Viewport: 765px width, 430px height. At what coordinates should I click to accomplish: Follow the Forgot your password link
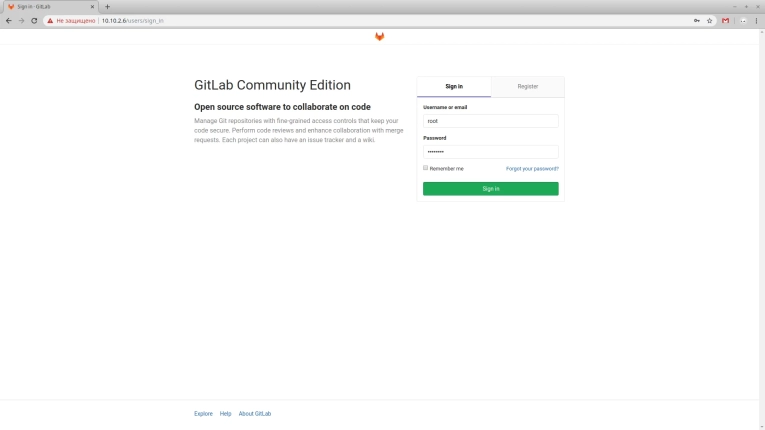coord(532,169)
